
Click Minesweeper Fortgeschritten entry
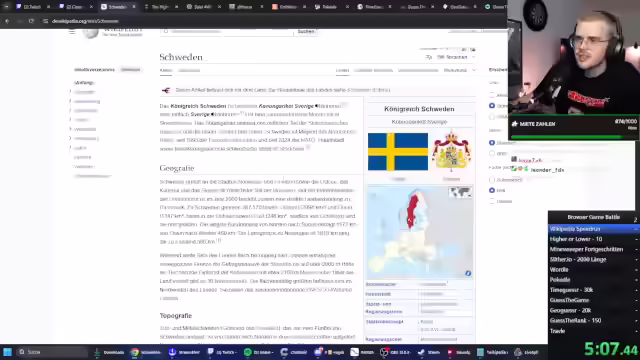[593, 249]
